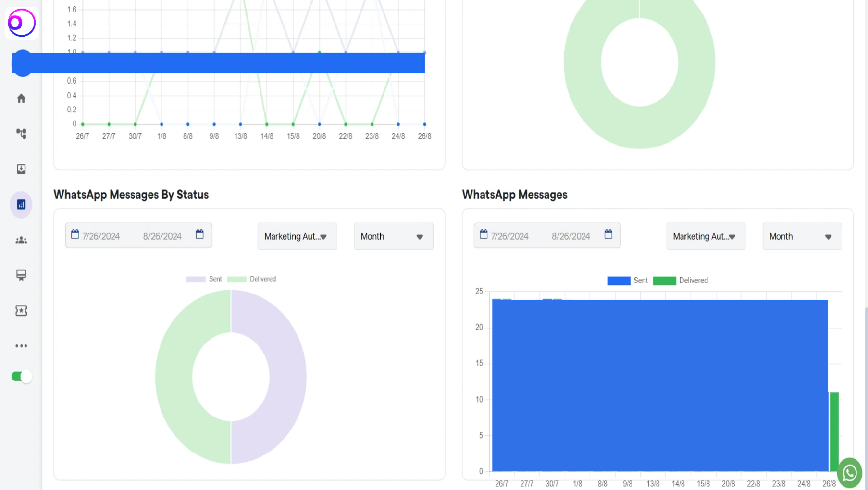The image size is (868, 490).
Task: Open the inbox download icon in sidebar
Action: click(21, 169)
